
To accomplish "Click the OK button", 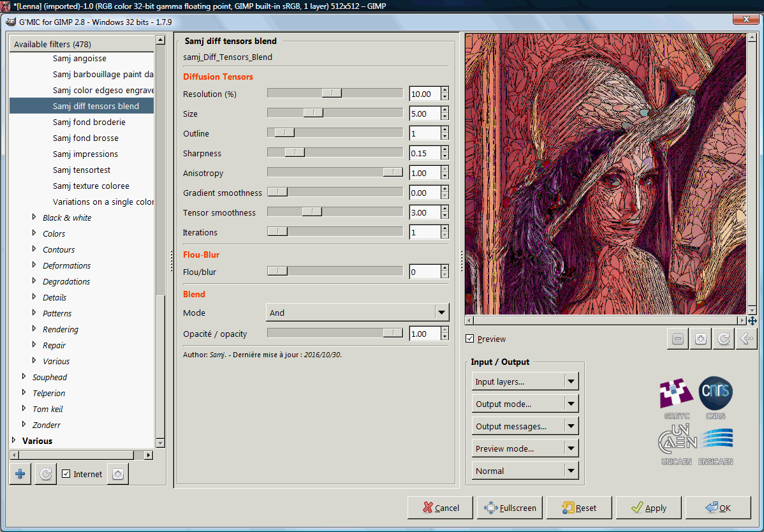I will 718,508.
